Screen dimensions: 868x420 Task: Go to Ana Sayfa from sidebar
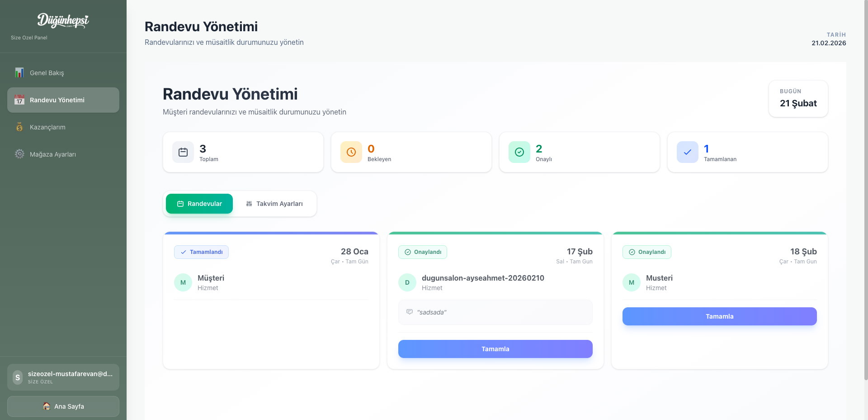[x=63, y=406]
